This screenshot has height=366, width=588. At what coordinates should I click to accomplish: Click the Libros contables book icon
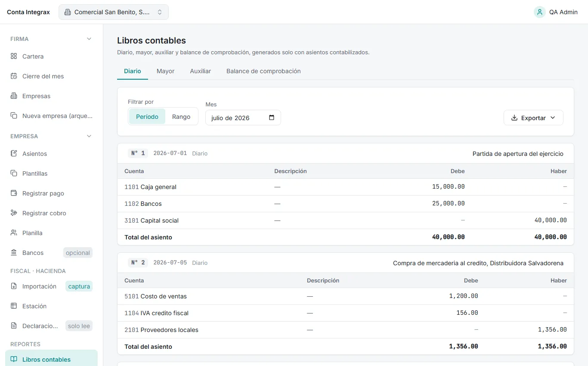(x=14, y=360)
